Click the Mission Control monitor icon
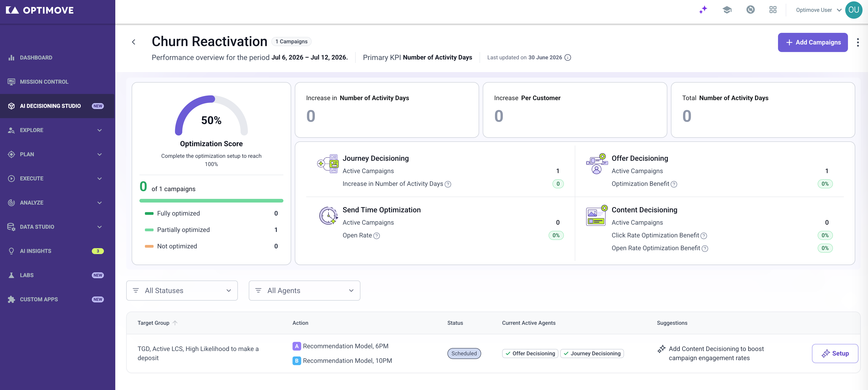868x390 pixels. 11,82
